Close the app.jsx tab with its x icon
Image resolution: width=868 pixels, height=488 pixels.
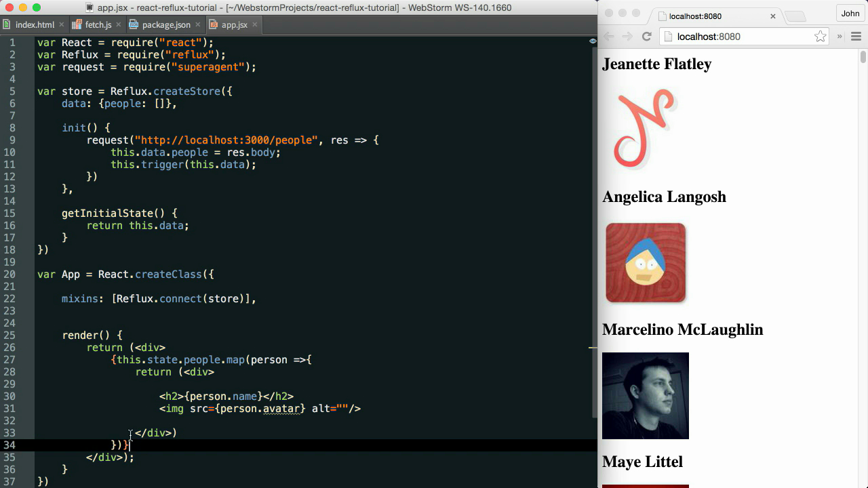[254, 24]
